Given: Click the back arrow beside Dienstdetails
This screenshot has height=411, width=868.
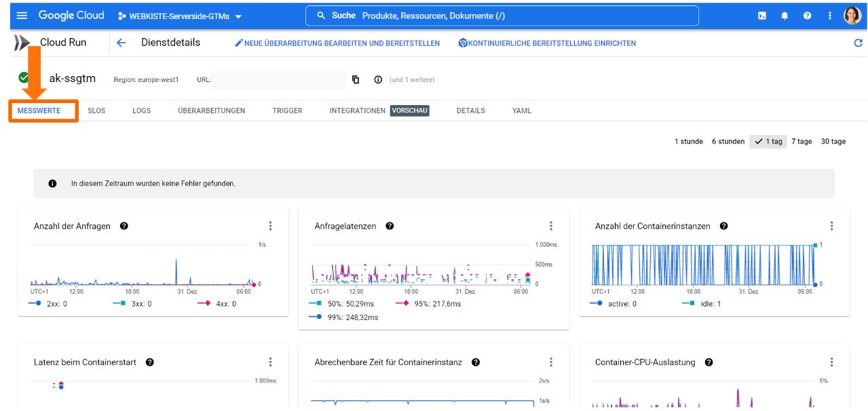Looking at the screenshot, I should point(121,43).
